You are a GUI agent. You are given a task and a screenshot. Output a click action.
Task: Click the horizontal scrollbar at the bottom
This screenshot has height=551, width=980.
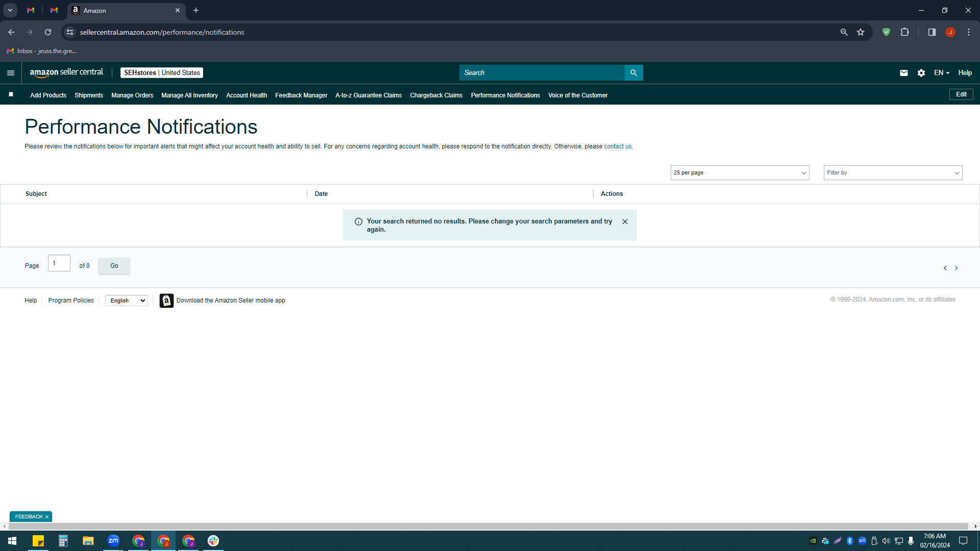tap(487, 526)
